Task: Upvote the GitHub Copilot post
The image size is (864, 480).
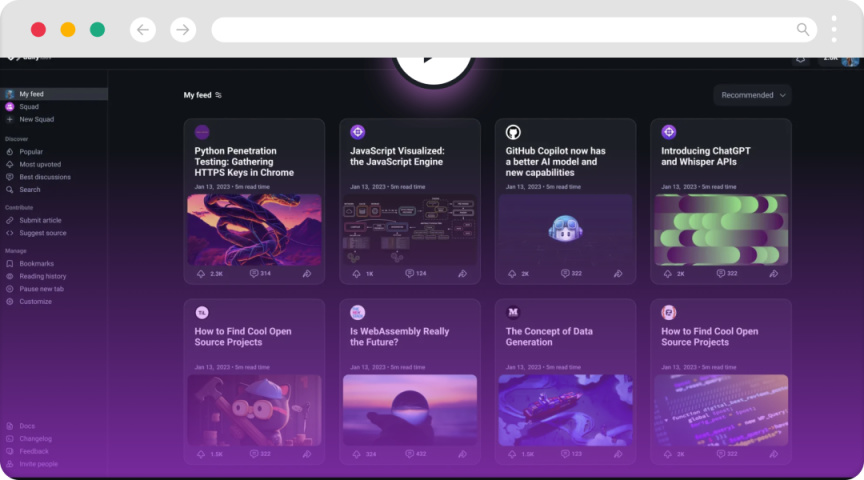Action: (512, 274)
